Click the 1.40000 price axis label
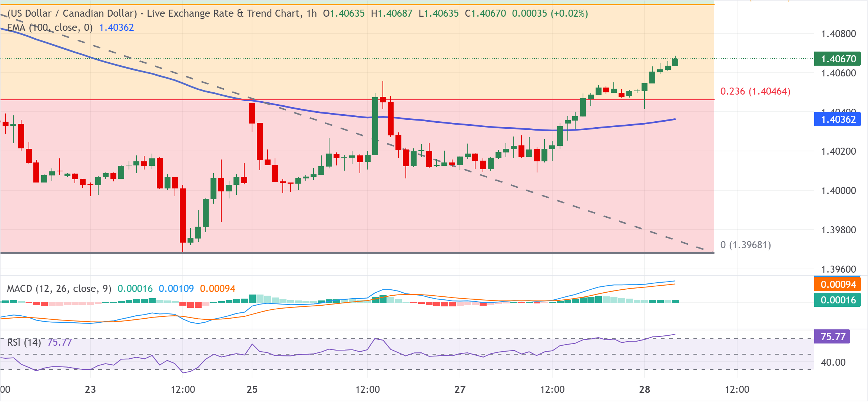 click(x=839, y=191)
